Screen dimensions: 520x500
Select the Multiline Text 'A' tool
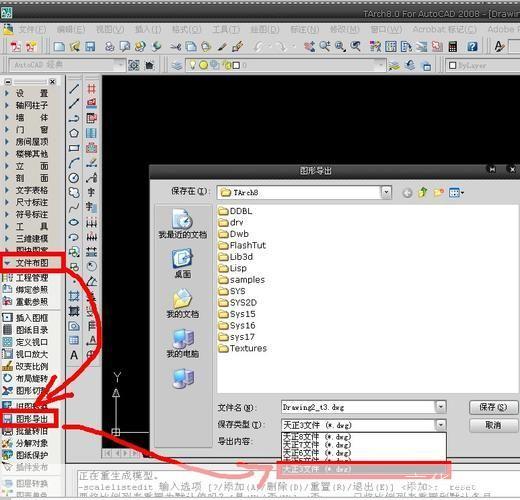click(74, 355)
